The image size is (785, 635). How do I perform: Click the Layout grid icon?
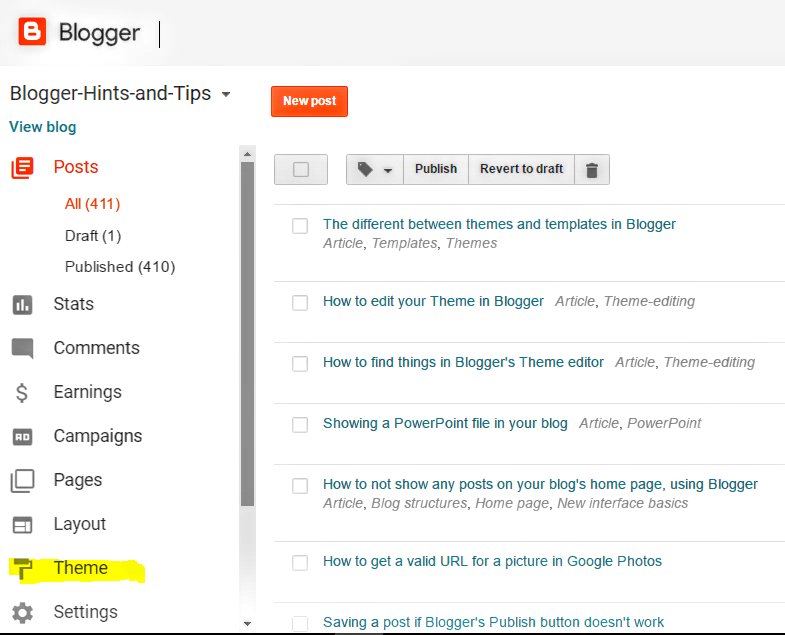(23, 525)
